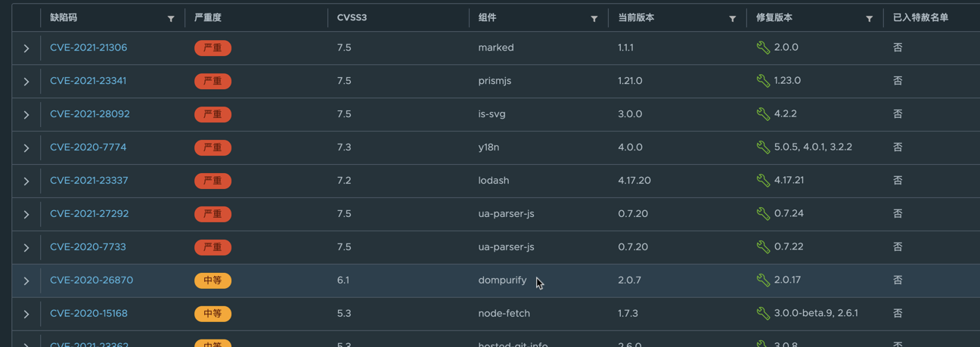Open the filter for the 当前版本 column
This screenshot has width=980, height=347.
coord(733,18)
